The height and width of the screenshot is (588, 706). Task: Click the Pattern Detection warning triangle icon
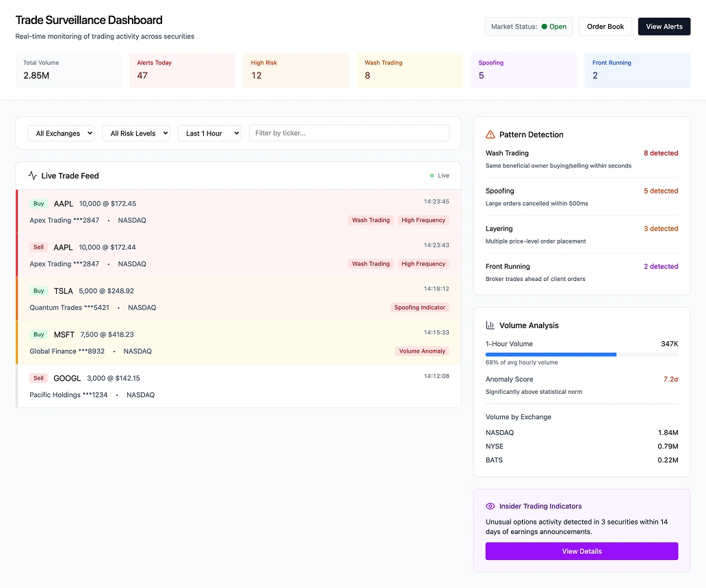coord(489,135)
